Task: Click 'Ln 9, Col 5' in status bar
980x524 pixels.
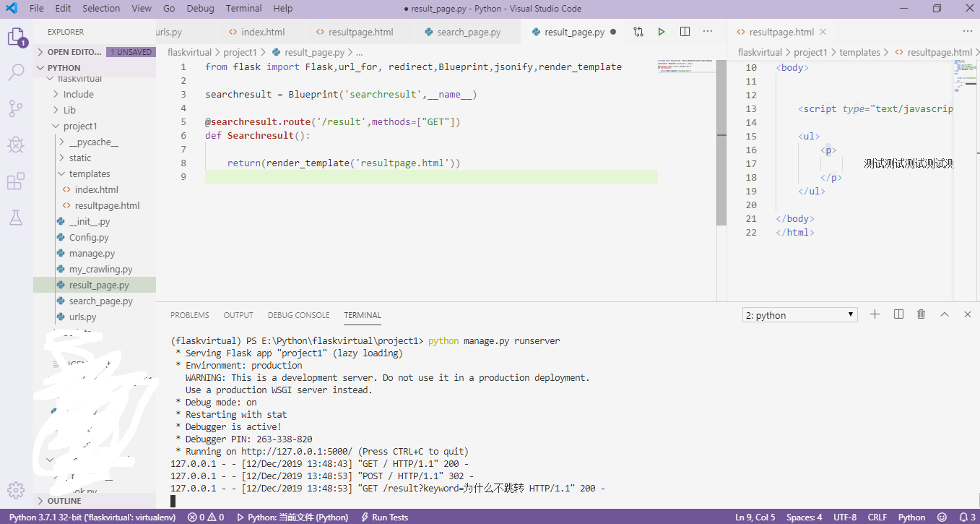Action: click(755, 517)
